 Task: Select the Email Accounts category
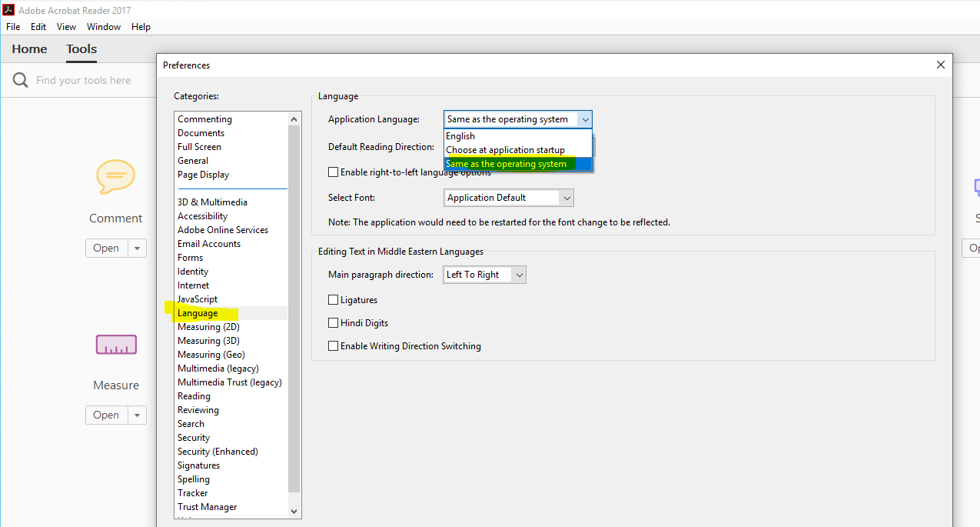point(209,244)
